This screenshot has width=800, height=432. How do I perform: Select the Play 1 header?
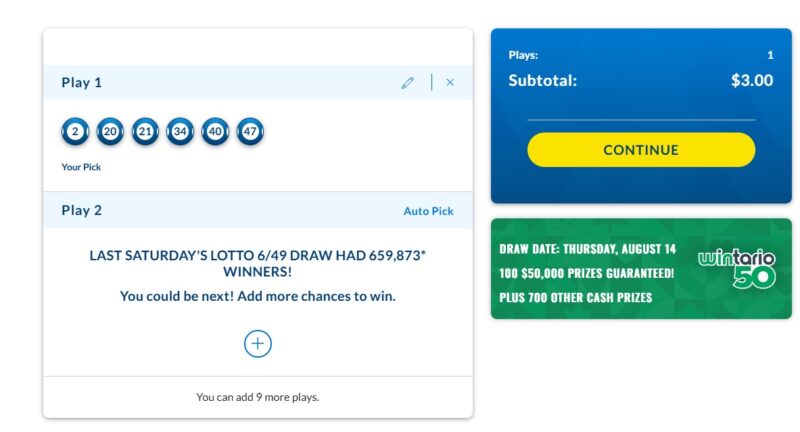pyautogui.click(x=82, y=83)
